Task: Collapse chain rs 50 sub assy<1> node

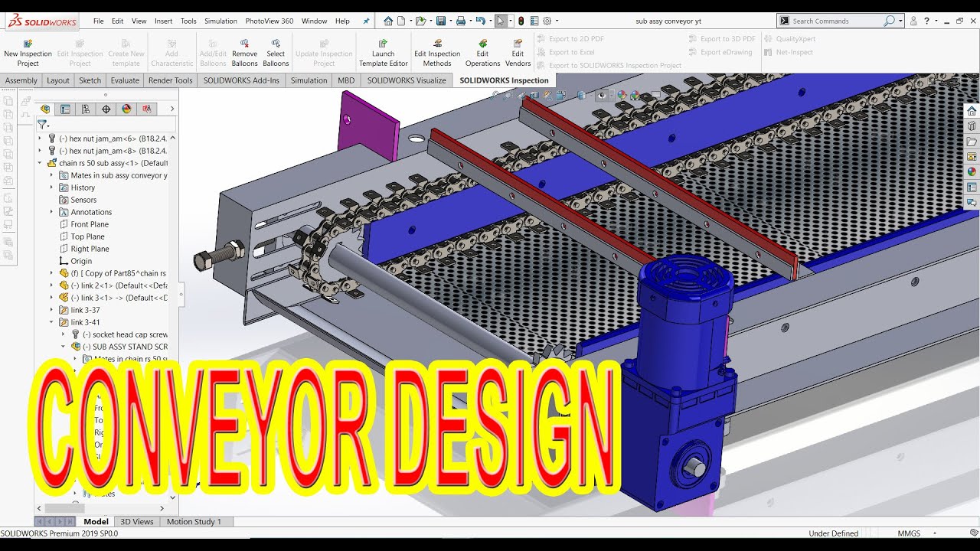Action: (40, 163)
